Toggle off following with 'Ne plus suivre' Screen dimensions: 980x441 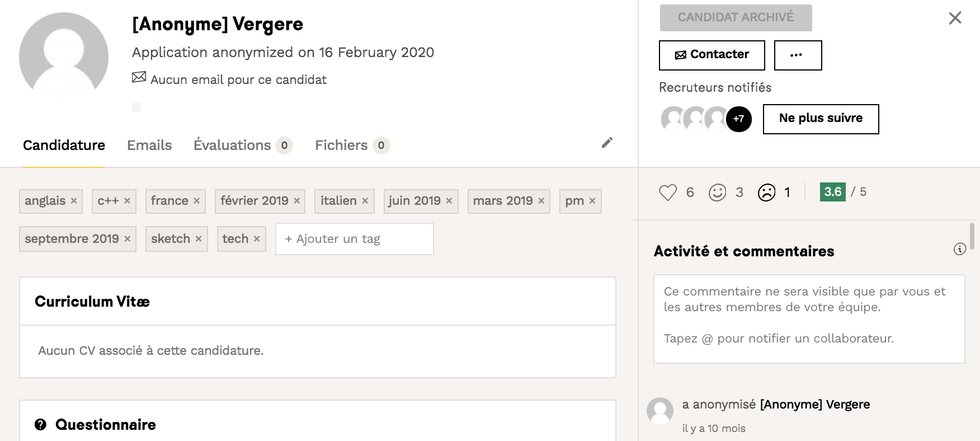[x=821, y=119]
